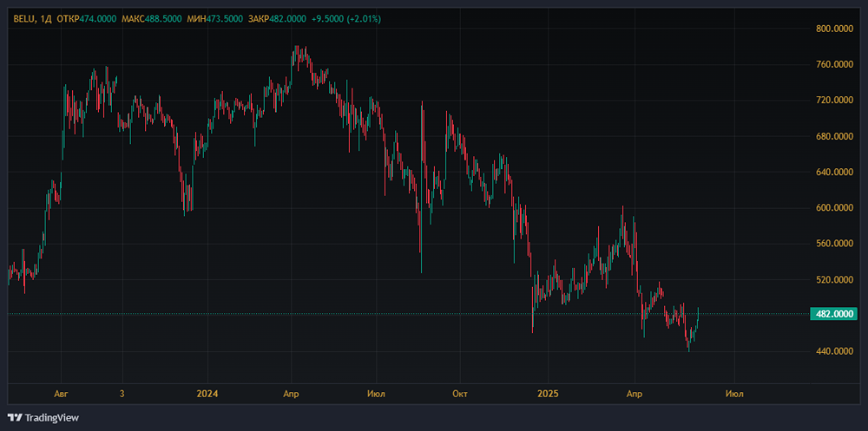
Task: Click the 600.0000 price axis label
Action: point(838,208)
